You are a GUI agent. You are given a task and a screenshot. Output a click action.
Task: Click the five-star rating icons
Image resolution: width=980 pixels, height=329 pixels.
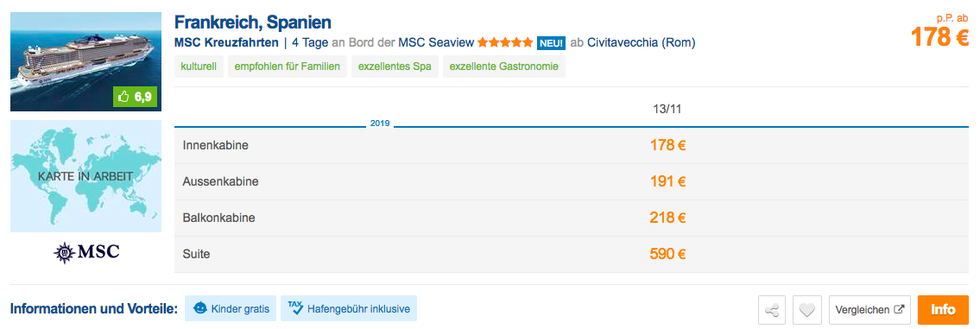(506, 43)
